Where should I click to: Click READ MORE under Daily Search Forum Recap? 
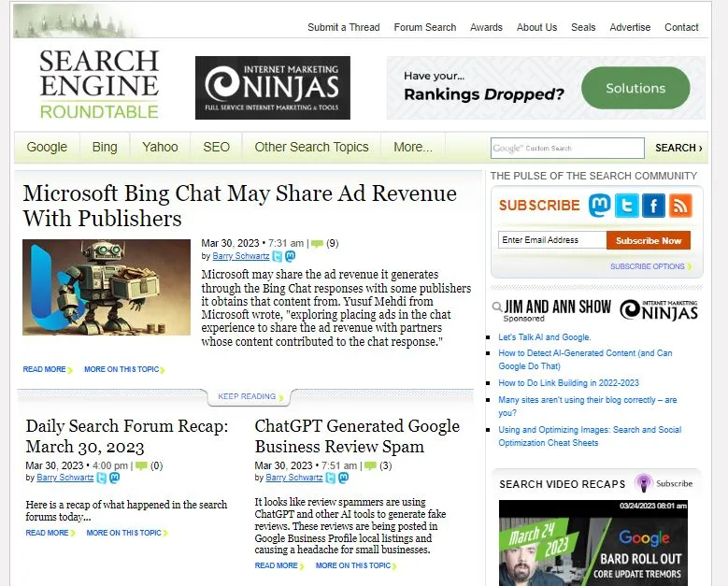(50, 533)
